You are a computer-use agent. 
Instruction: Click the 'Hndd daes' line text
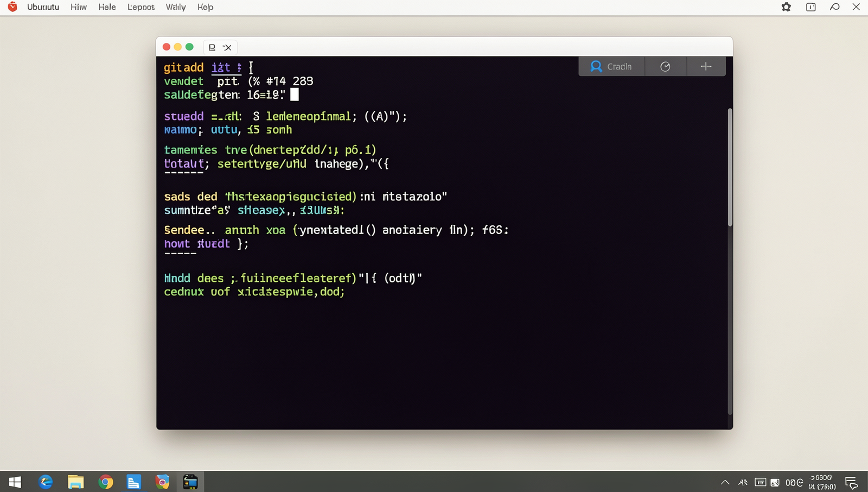[x=293, y=278]
